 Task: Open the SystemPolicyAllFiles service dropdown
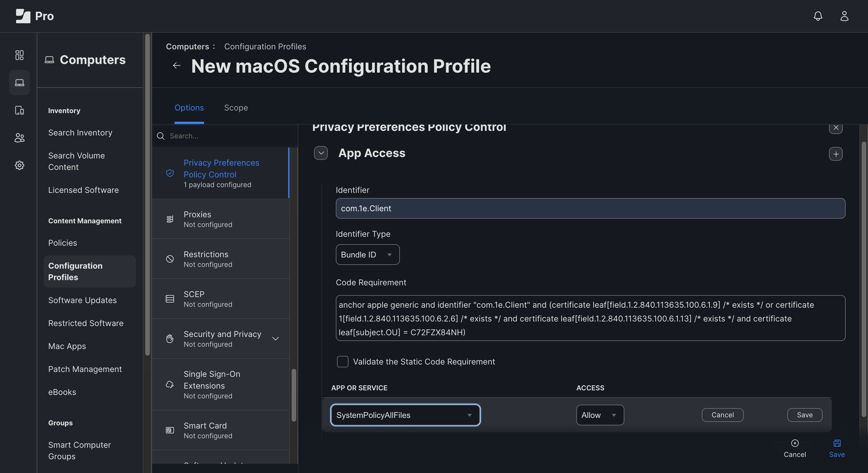(x=405, y=415)
